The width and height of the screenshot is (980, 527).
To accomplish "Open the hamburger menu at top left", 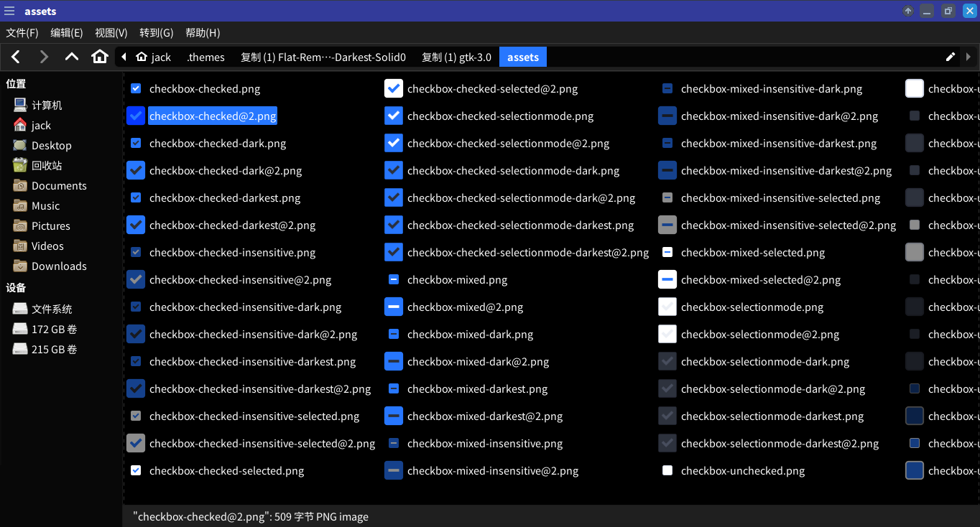I will point(9,11).
